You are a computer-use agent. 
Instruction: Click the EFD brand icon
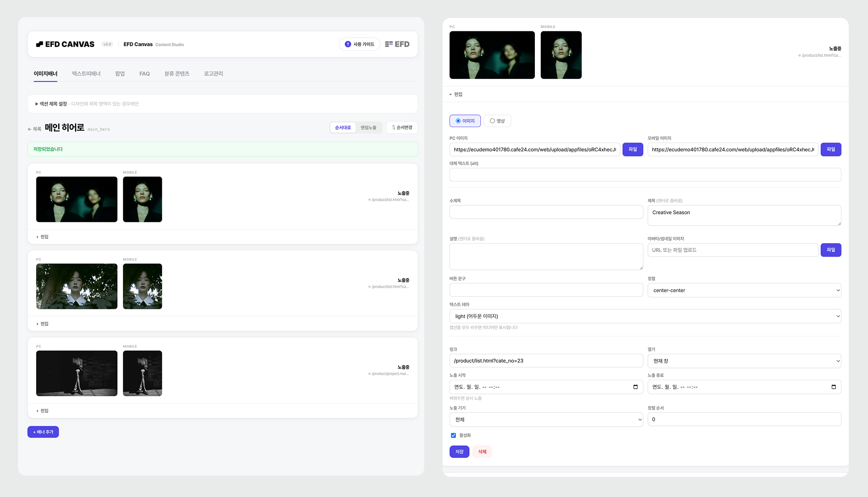point(389,44)
